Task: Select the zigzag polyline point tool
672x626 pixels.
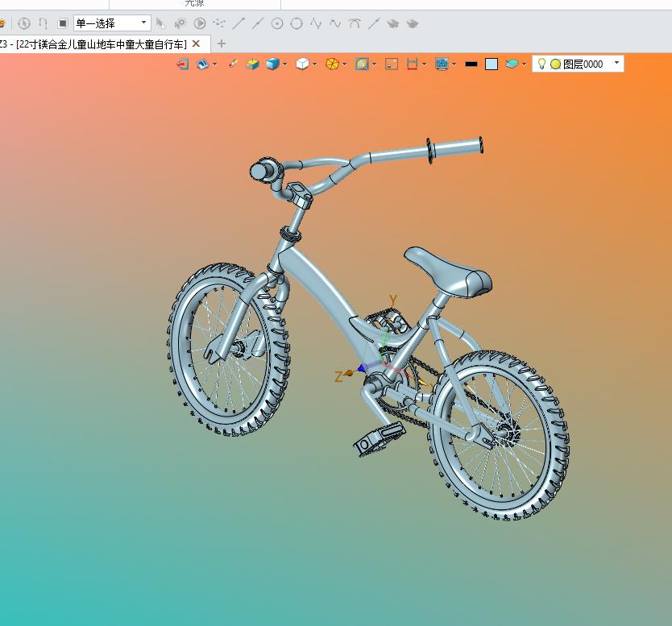Action: click(316, 23)
